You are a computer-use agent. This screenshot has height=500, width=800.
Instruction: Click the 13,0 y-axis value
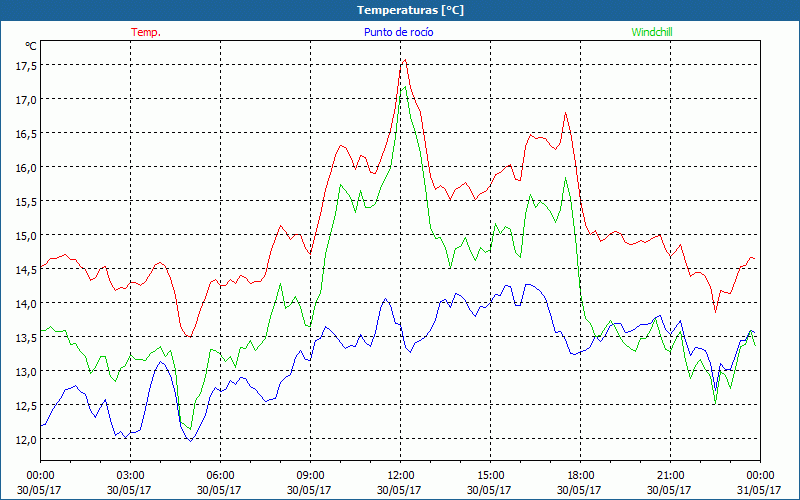tap(26, 372)
